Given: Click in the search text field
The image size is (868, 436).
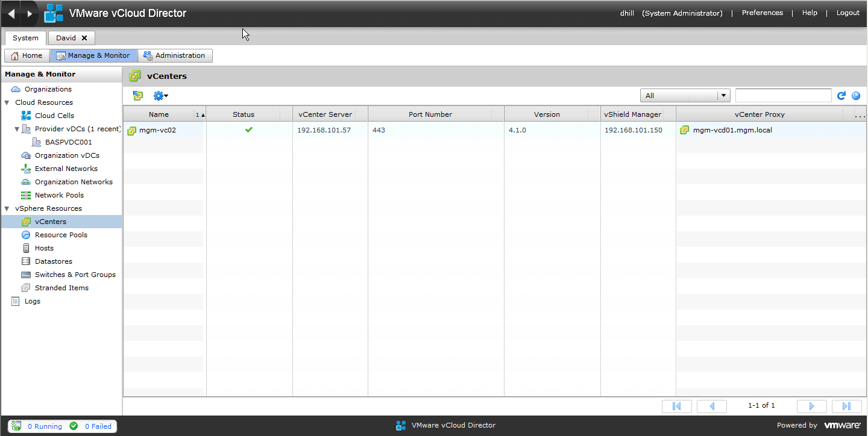Looking at the screenshot, I should tap(783, 95).
